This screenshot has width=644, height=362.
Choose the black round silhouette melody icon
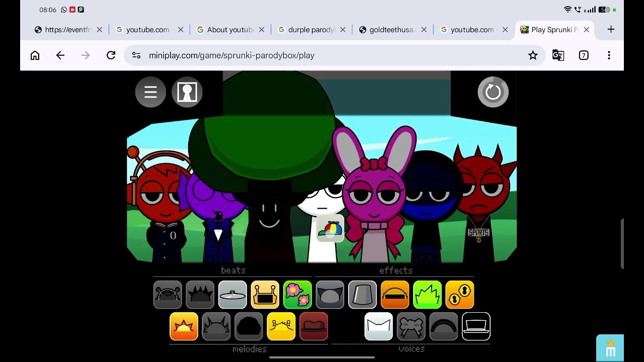pos(249,326)
